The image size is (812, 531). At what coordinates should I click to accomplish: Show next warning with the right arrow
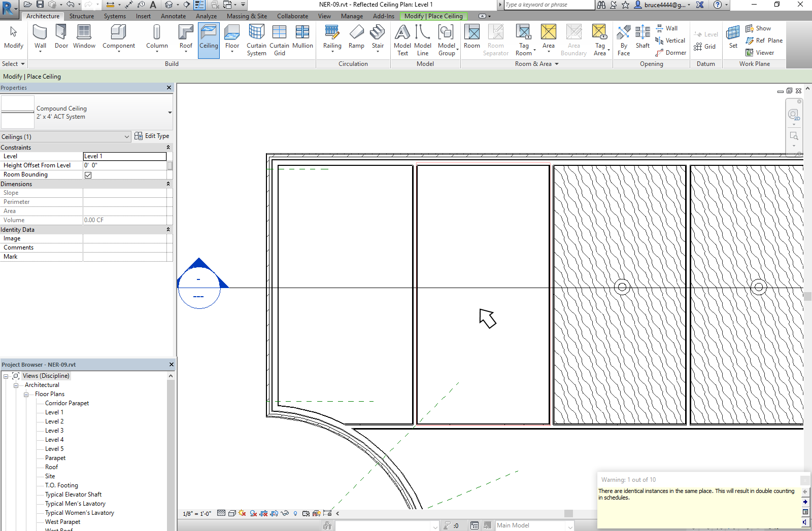pyautogui.click(x=805, y=502)
